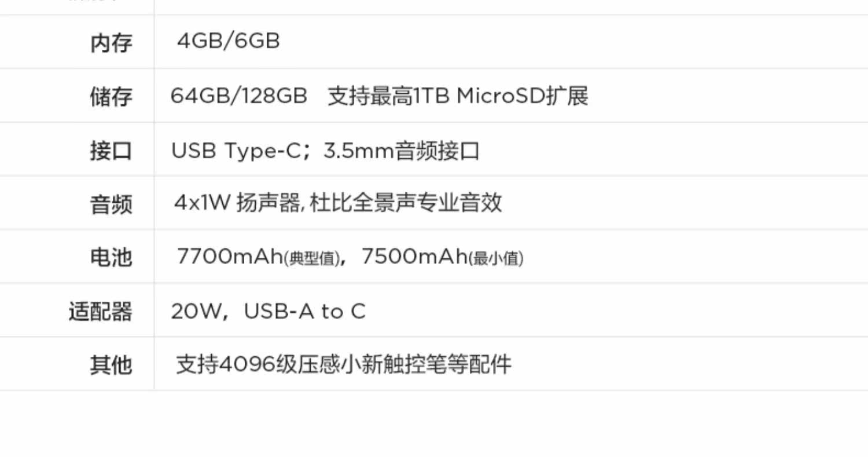Viewport: 868px width, 457px height.
Task: Click the 其他 row label
Action: coord(111,365)
